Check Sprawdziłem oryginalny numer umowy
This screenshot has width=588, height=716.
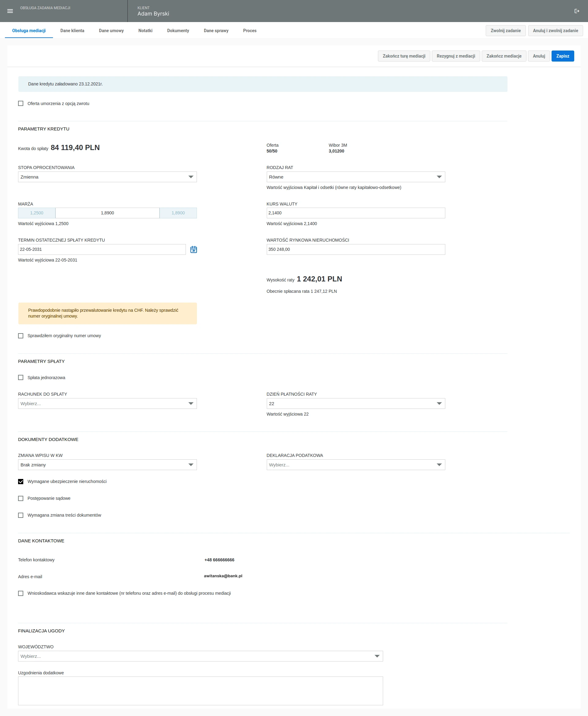[21, 336]
